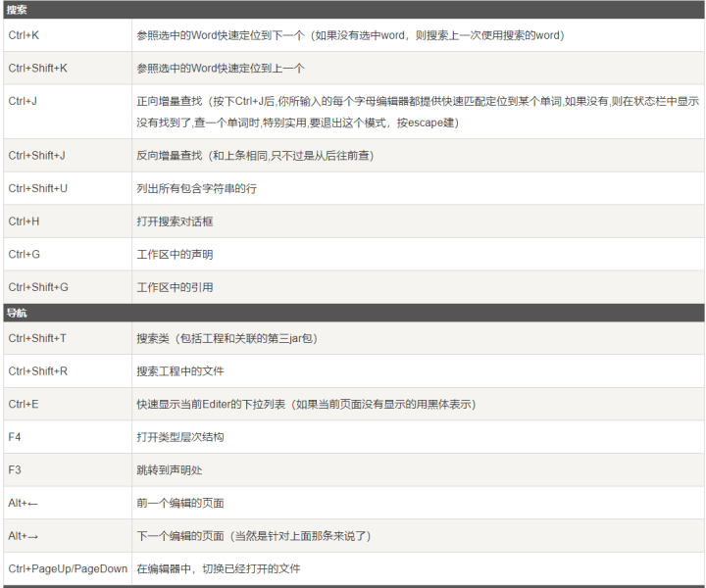Select the Ctrl+Shift+U shortcut cell
Viewport: 706px width, 588px height.
pyautogui.click(x=68, y=188)
